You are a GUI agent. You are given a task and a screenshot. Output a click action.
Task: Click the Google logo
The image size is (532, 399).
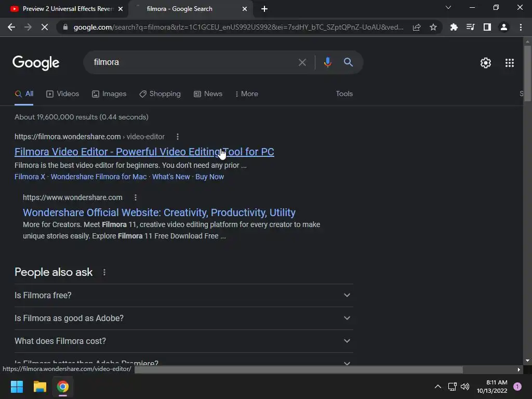pos(36,63)
